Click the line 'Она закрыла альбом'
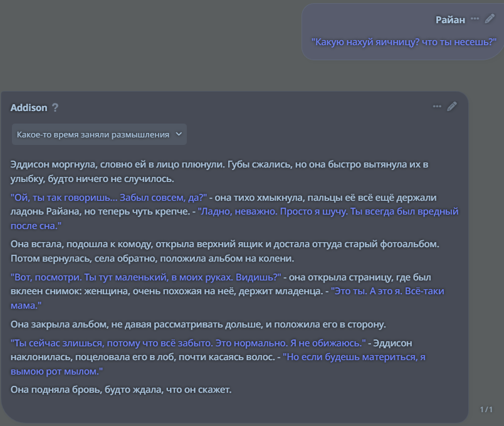 coord(197,324)
